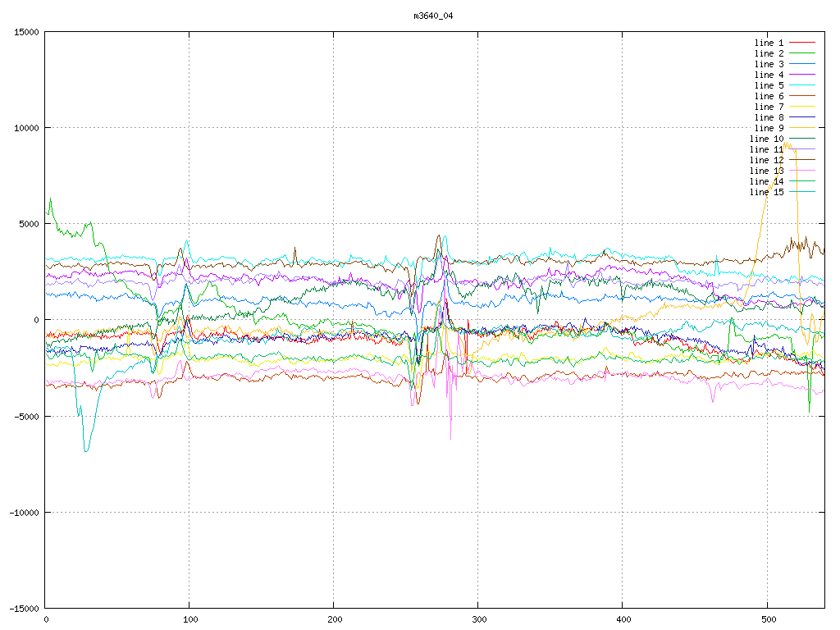840x630 pixels.
Task: Pick the purple line 4 legend swatch
Action: 802,75
